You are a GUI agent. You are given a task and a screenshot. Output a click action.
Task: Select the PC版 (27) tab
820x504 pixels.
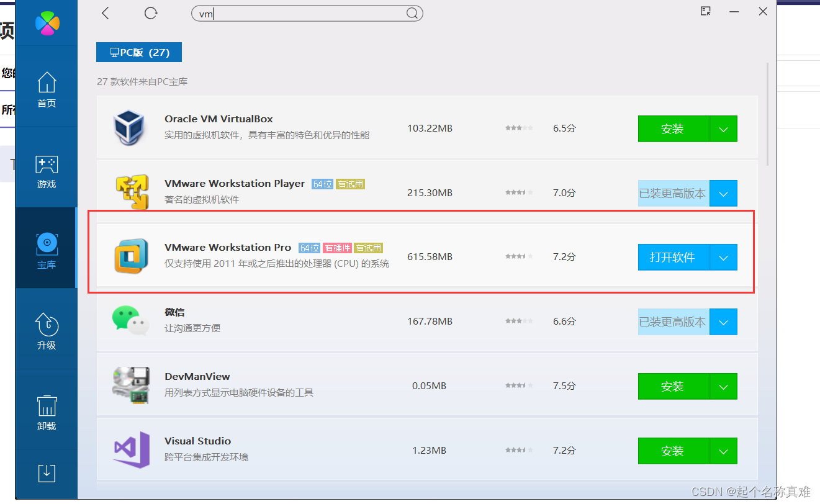[x=139, y=52]
